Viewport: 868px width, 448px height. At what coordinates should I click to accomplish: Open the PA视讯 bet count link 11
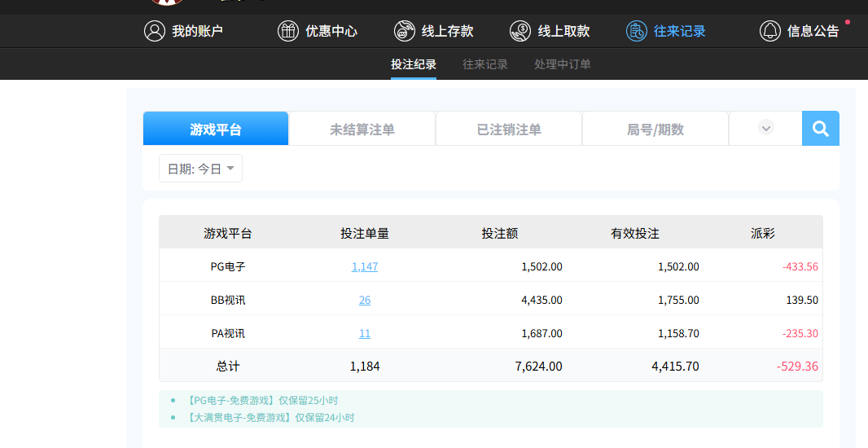(365, 333)
